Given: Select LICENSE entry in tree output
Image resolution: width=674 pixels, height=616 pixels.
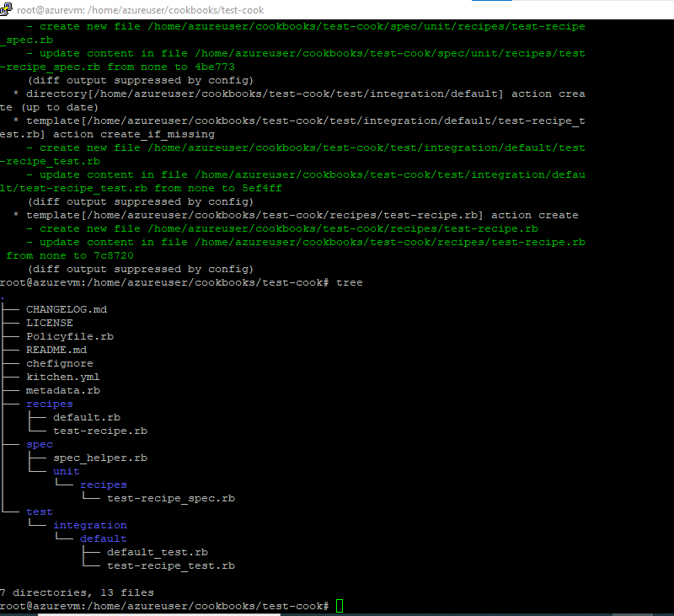Looking at the screenshot, I should 50,323.
